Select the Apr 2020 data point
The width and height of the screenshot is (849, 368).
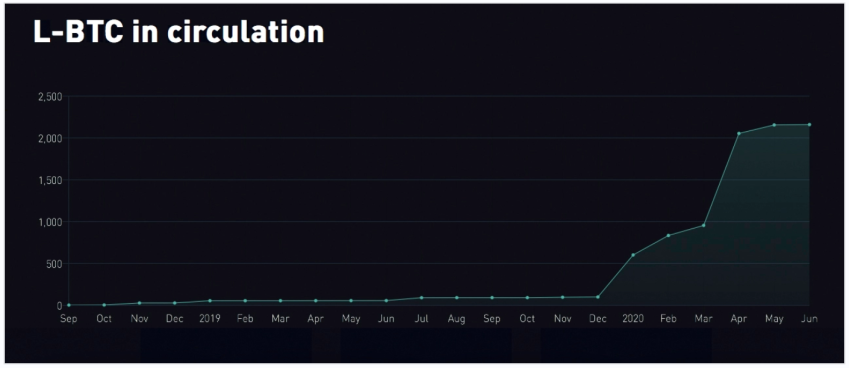pyautogui.click(x=739, y=134)
